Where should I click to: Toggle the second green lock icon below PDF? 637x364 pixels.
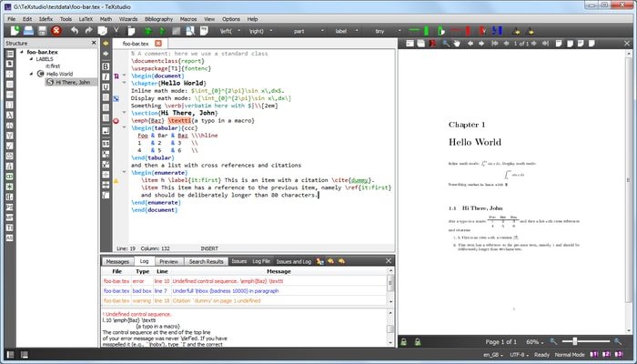(x=417, y=342)
